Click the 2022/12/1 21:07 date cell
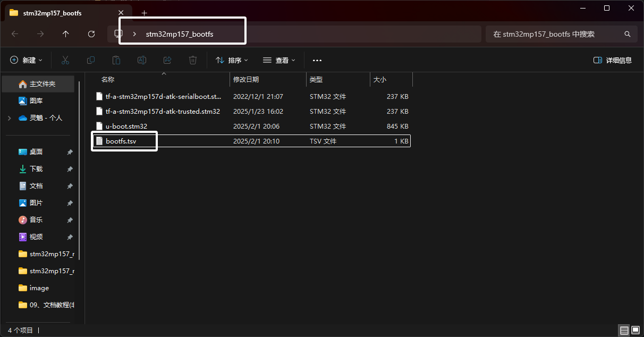This screenshot has height=337, width=644. pos(258,97)
